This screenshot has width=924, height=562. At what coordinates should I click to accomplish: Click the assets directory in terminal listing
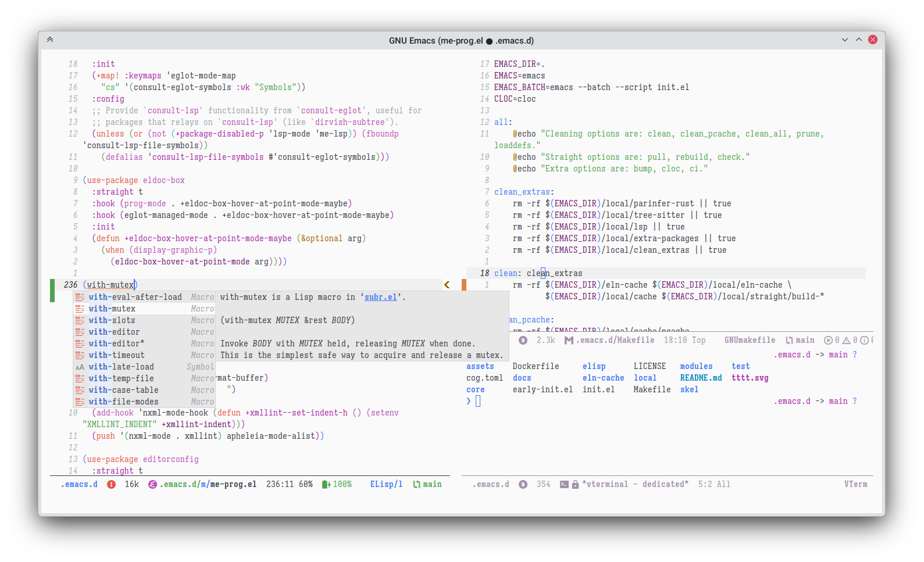(480, 366)
